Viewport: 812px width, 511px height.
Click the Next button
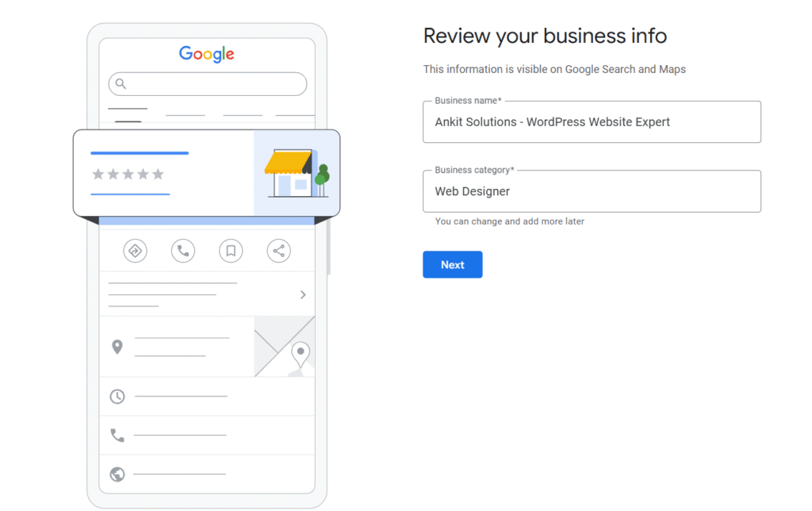452,264
